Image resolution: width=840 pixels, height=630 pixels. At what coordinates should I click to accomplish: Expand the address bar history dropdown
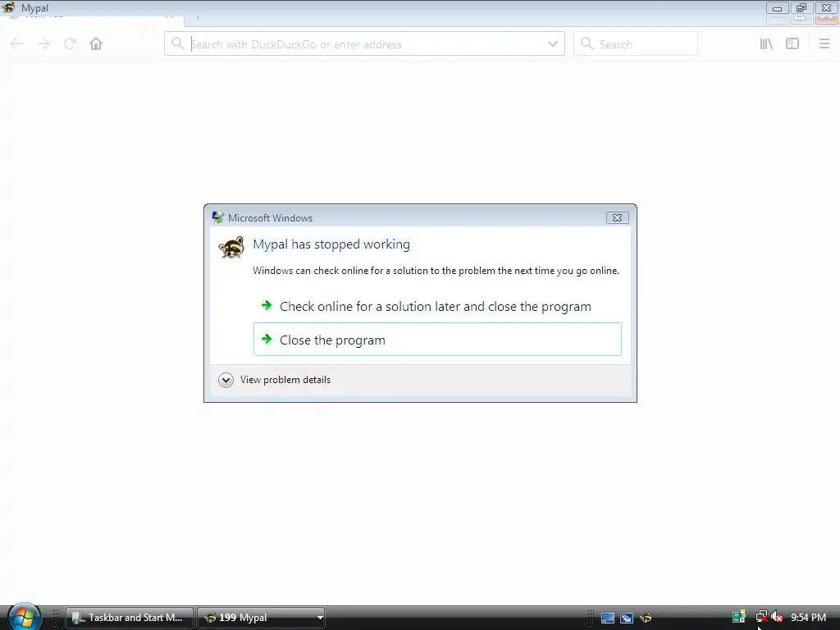tap(553, 44)
